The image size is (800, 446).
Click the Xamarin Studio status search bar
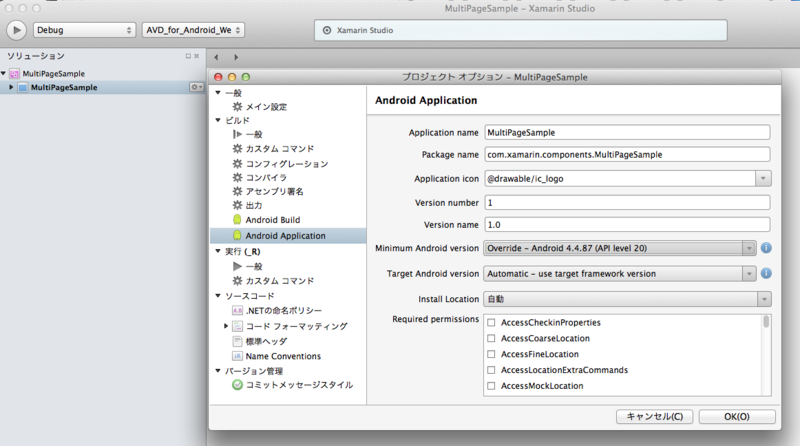[520, 30]
